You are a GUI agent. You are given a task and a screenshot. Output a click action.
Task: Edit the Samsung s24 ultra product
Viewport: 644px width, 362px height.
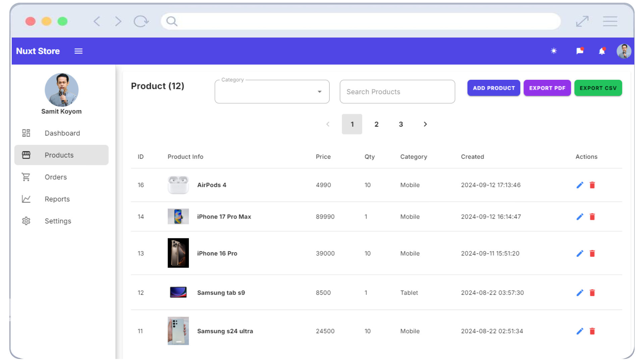coord(580,331)
